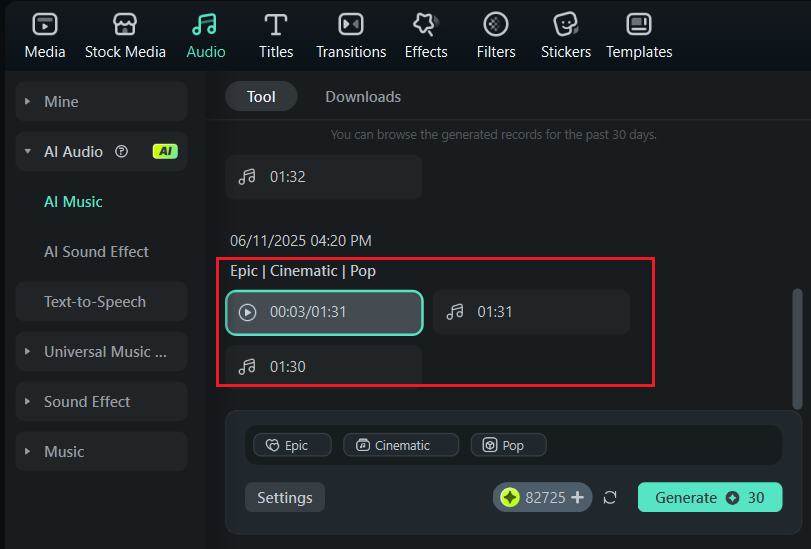811x549 pixels.
Task: Switch to the Tool tab
Action: [261, 96]
